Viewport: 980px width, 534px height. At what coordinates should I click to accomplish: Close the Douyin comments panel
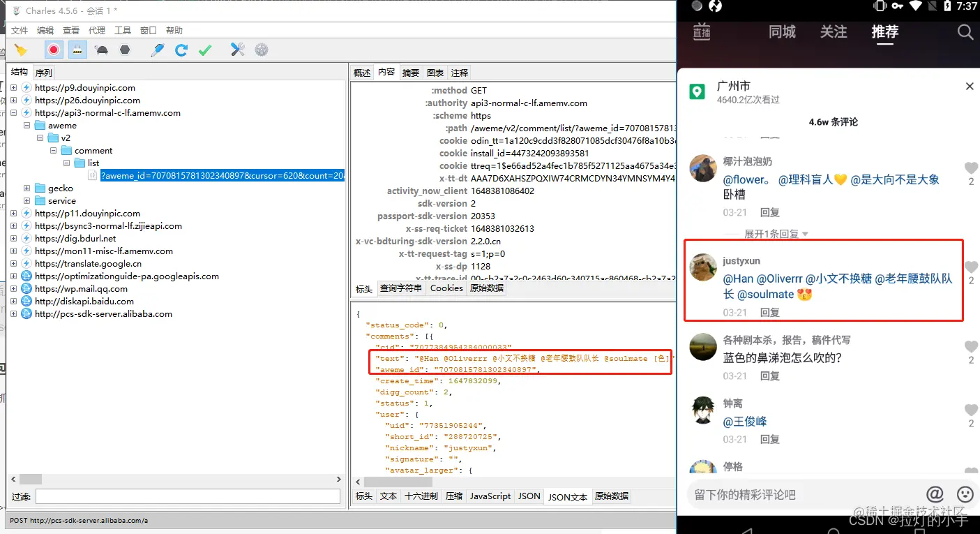[970, 87]
